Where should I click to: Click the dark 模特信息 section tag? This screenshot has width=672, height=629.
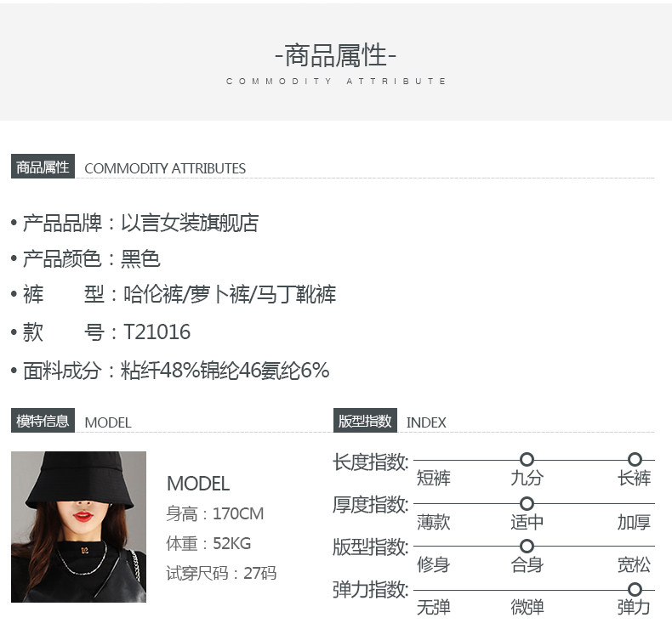(43, 421)
